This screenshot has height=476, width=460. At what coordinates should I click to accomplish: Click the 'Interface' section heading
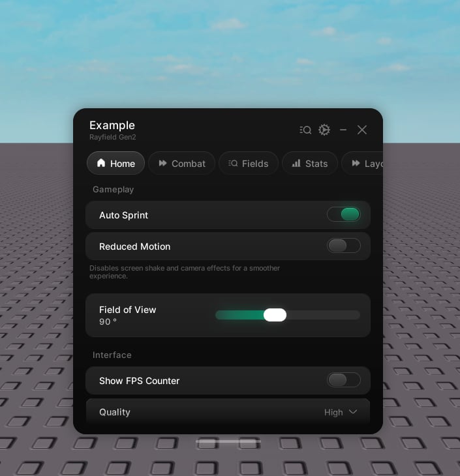112,355
